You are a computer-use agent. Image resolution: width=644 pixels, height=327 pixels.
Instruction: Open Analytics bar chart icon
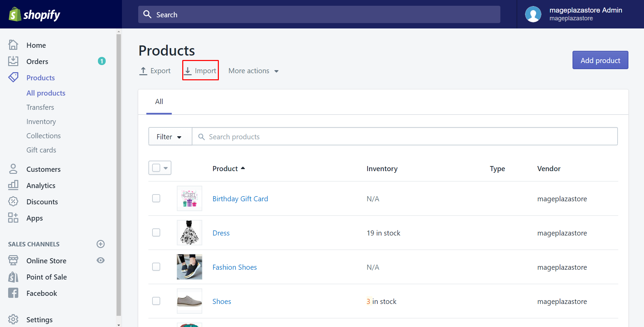point(13,185)
